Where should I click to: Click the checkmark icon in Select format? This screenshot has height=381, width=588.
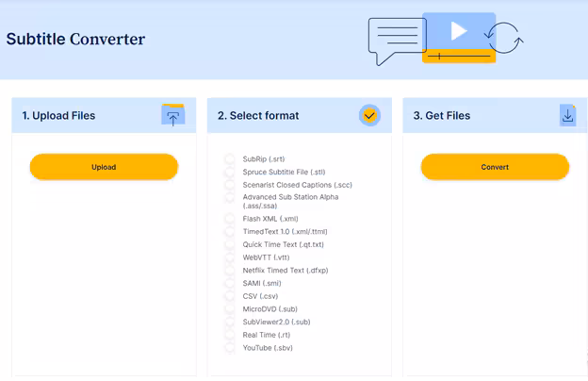coord(369,115)
